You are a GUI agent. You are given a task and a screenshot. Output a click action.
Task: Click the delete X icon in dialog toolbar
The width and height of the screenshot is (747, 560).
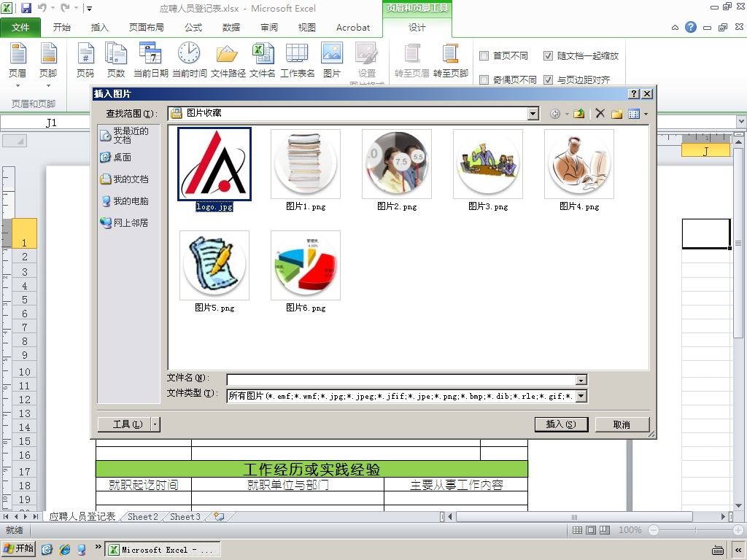pyautogui.click(x=600, y=113)
